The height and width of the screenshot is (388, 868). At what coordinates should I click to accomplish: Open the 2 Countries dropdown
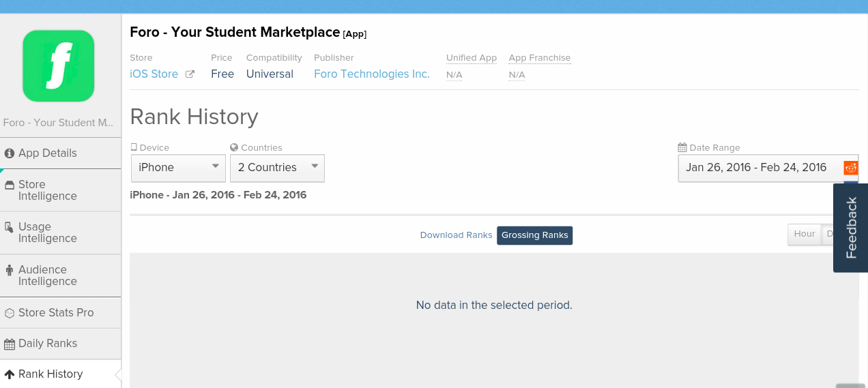277,168
